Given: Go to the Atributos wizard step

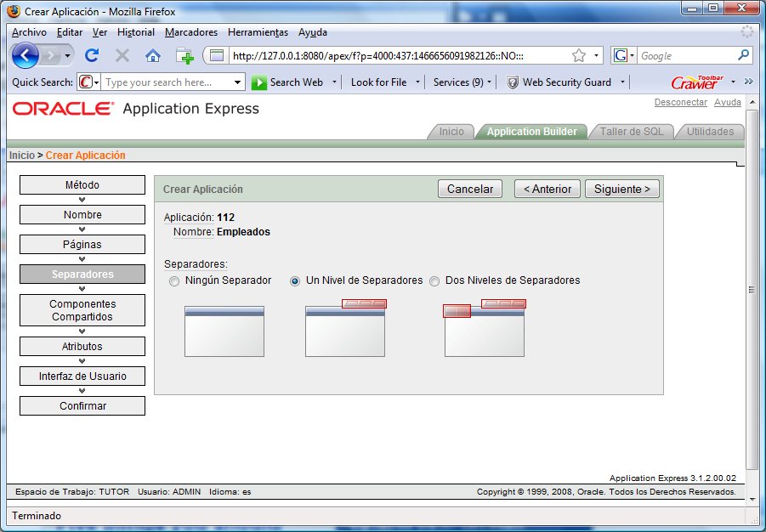Looking at the screenshot, I should click(x=82, y=347).
